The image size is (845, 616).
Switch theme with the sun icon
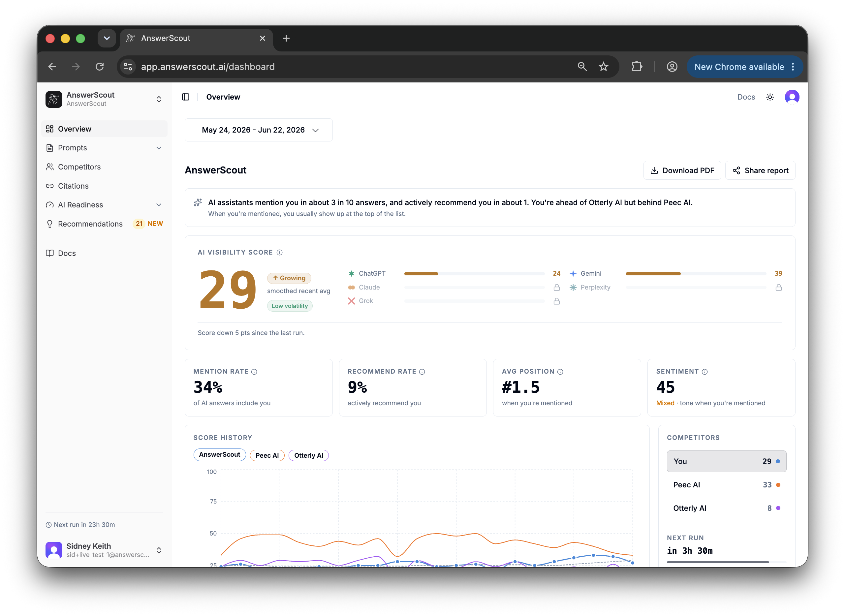click(x=770, y=97)
